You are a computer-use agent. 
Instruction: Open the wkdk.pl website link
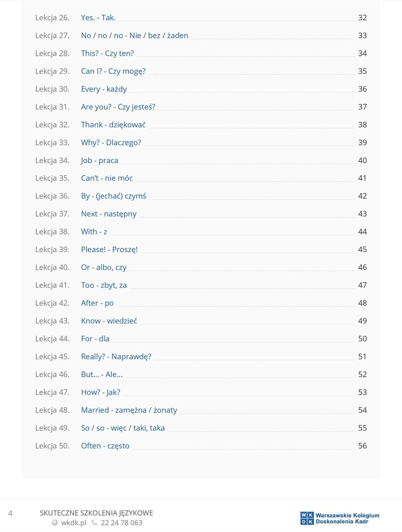click(74, 523)
